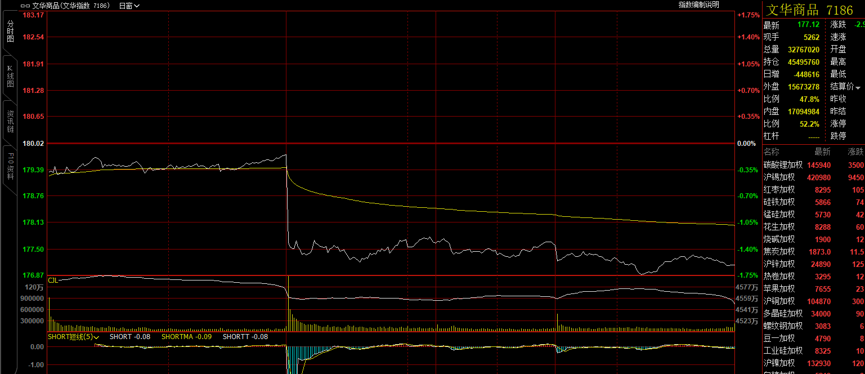
Task: Select 花生加权 row
Action: point(814,227)
